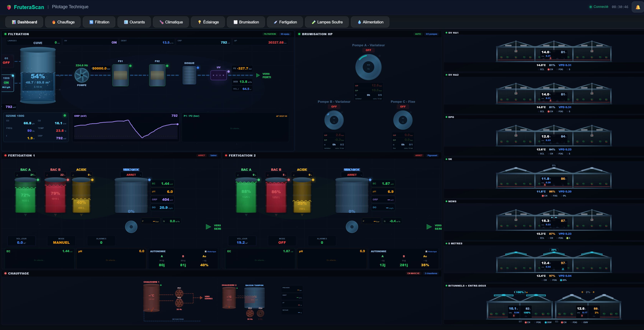Click the MODE MANUEL button
Image resolution: width=644 pixels, height=330 pixels.
click(61, 241)
